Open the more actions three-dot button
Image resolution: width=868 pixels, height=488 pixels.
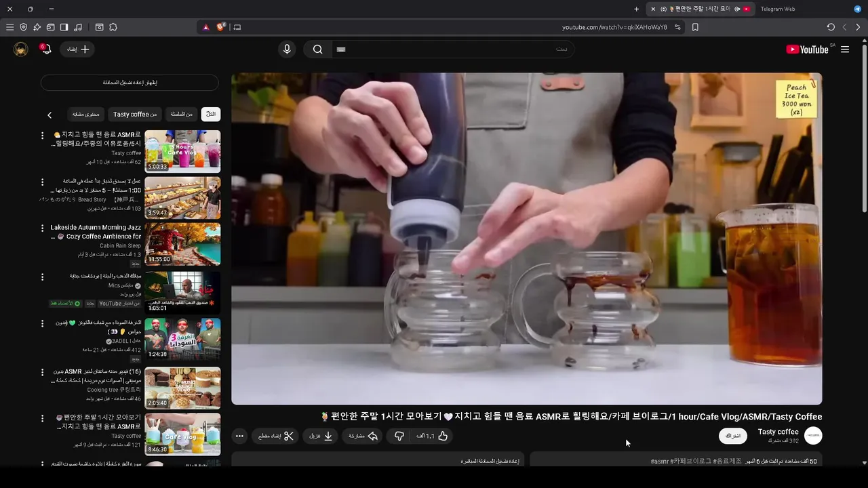(239, 436)
